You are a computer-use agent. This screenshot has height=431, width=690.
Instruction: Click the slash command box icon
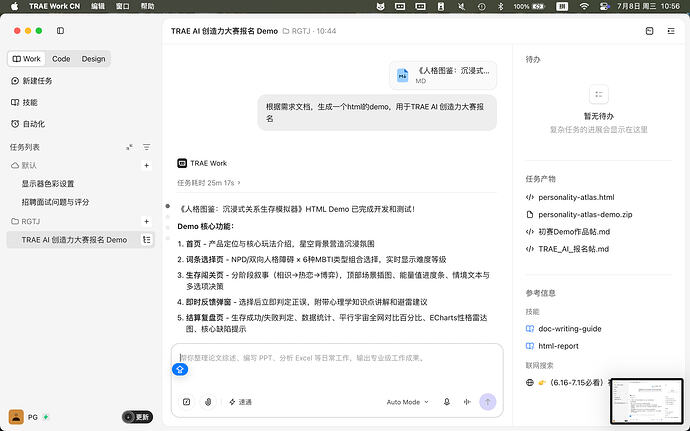click(x=187, y=402)
